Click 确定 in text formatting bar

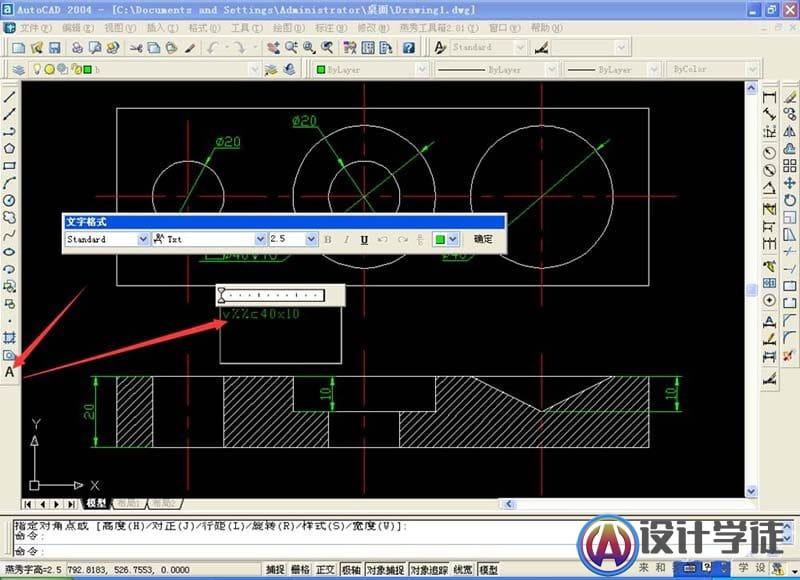pos(483,239)
